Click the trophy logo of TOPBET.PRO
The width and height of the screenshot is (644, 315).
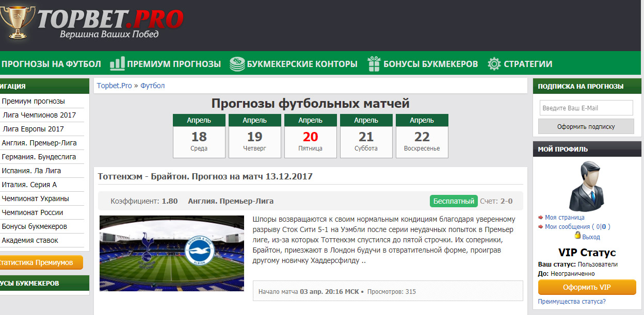pyautogui.click(x=19, y=23)
